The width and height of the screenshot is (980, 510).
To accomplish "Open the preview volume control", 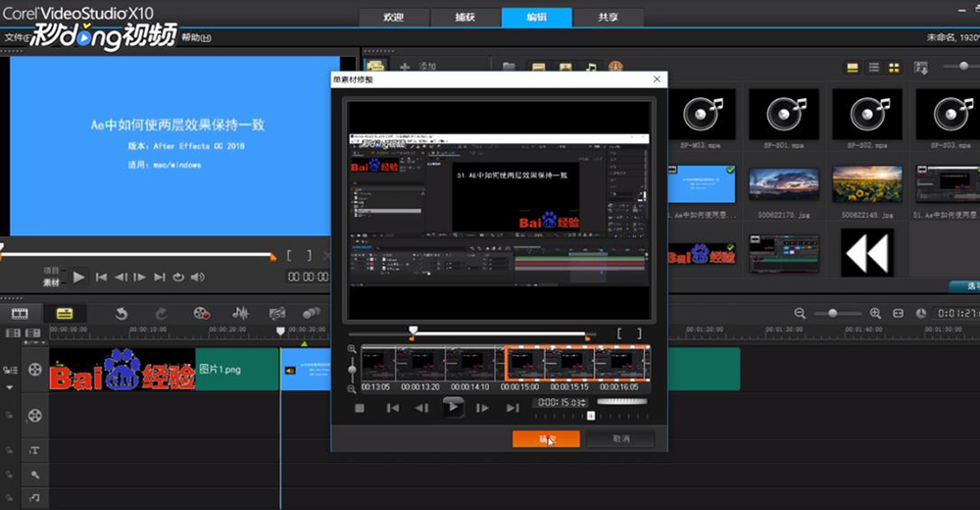I will (x=198, y=277).
